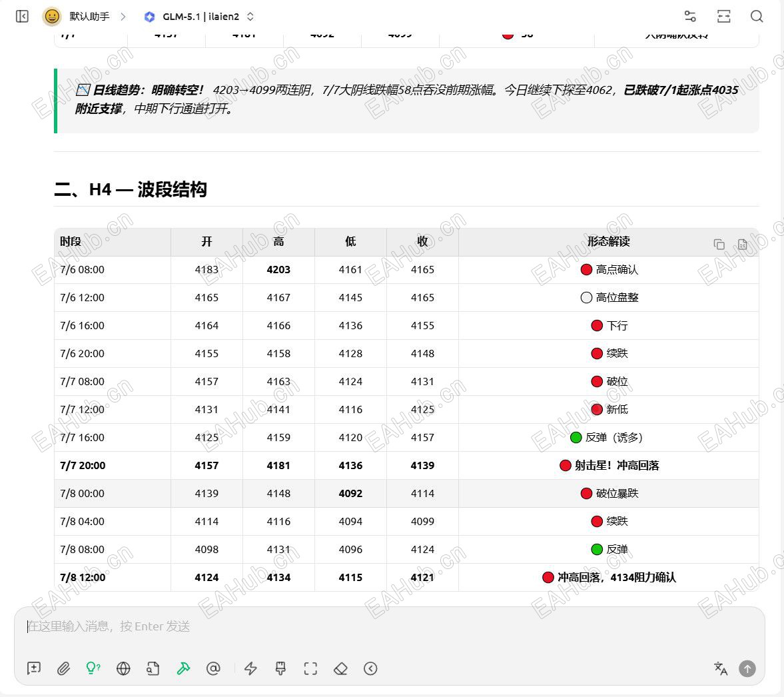784x697 pixels.
Task: Toggle the green hammer MCP tools icon
Action: [x=183, y=668]
